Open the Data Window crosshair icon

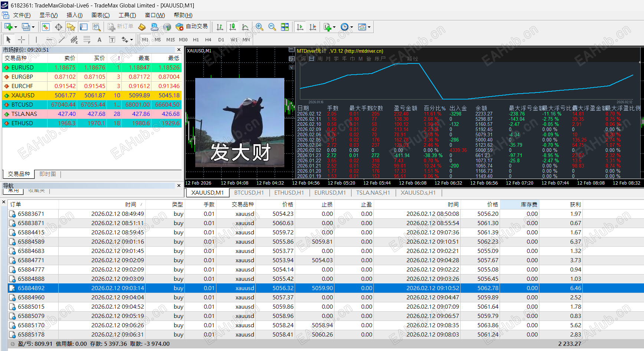click(58, 27)
